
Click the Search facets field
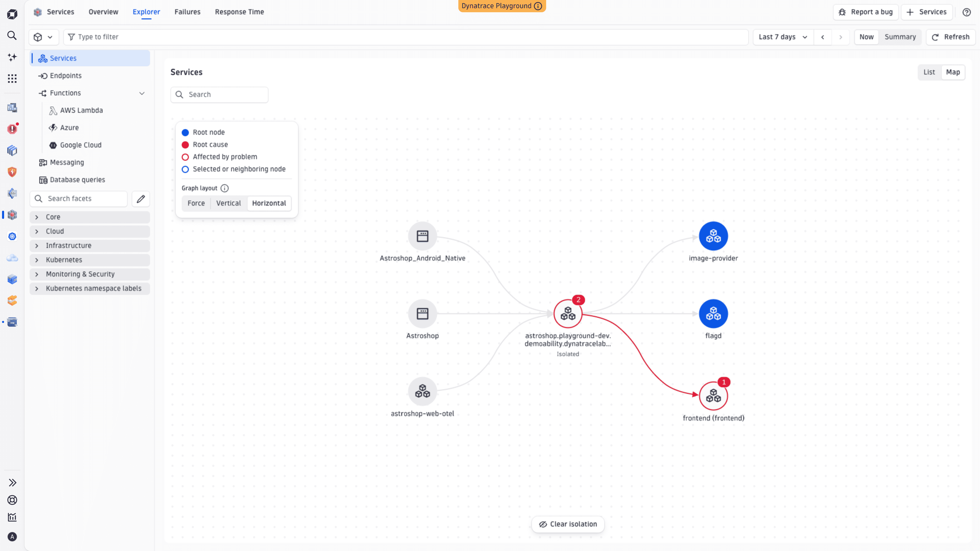(79, 198)
